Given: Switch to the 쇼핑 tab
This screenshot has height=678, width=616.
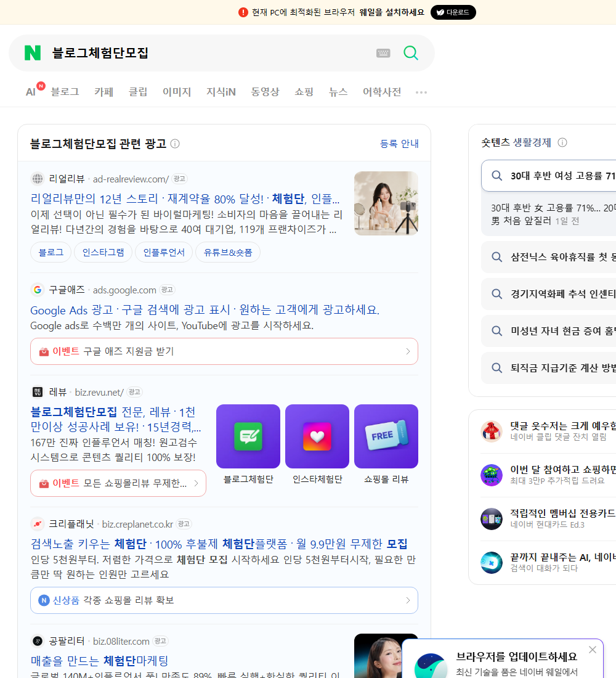Looking at the screenshot, I should click(x=304, y=92).
